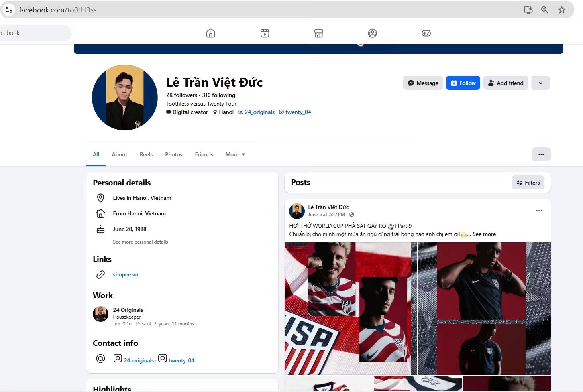Click the browser address bar URL

(58, 10)
